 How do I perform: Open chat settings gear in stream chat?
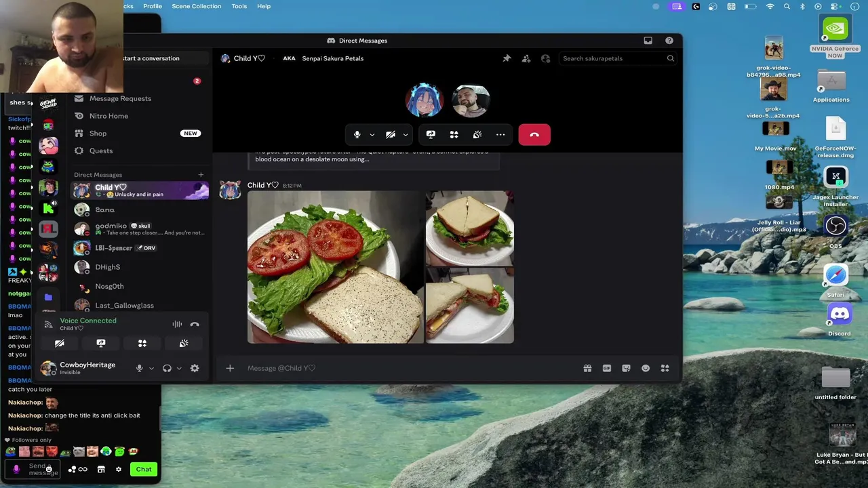[x=119, y=469]
